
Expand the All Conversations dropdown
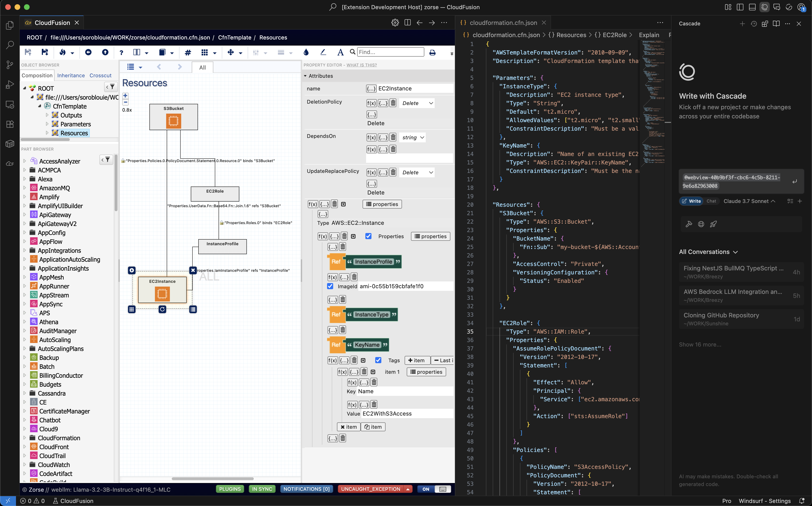708,252
